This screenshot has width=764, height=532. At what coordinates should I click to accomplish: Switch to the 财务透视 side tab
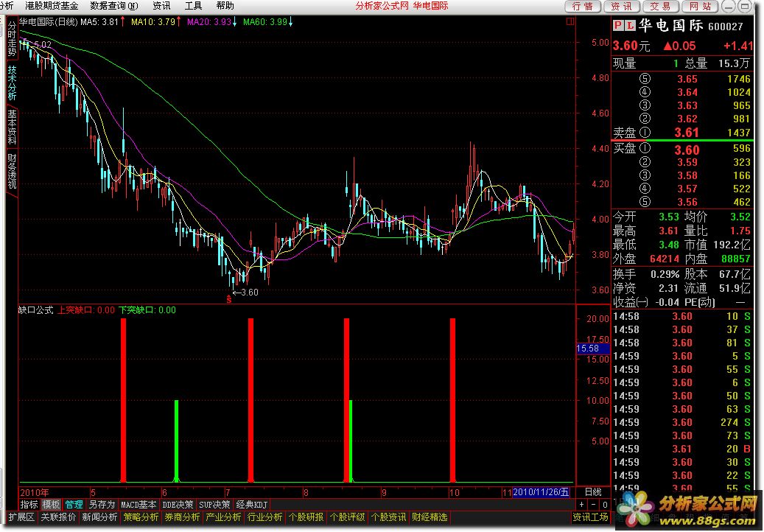(x=12, y=171)
